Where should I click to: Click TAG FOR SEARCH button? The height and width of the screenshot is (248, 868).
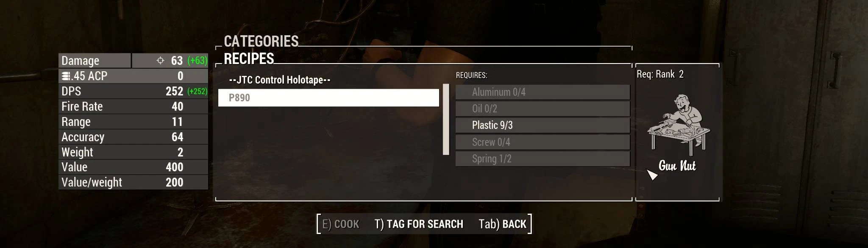(x=419, y=224)
